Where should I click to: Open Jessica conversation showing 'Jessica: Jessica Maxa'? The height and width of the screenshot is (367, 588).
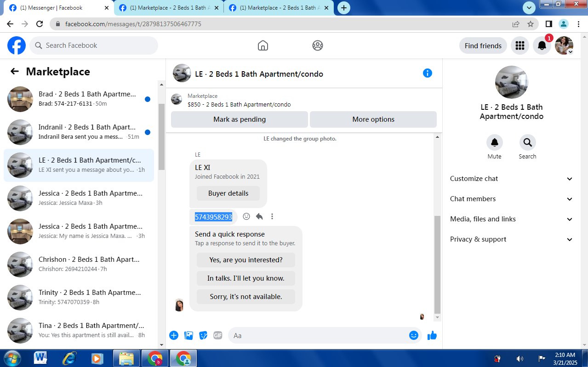point(79,198)
